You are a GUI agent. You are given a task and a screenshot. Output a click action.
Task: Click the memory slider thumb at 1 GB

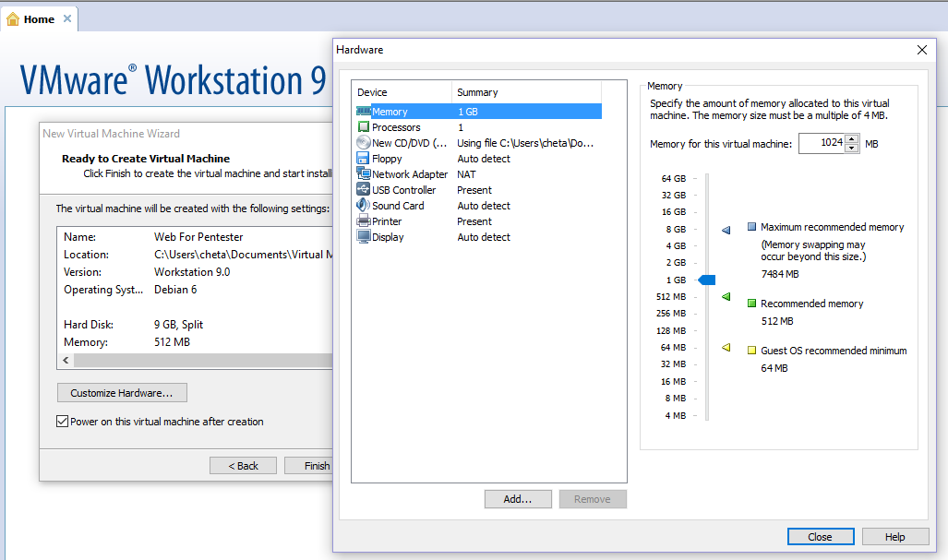(x=707, y=280)
